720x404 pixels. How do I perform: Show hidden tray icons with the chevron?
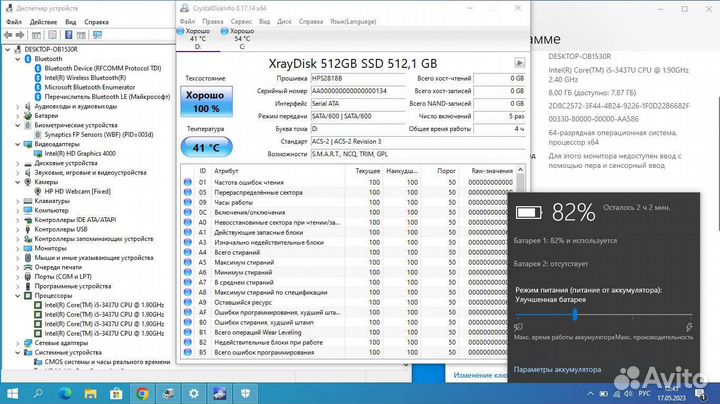pos(591,394)
